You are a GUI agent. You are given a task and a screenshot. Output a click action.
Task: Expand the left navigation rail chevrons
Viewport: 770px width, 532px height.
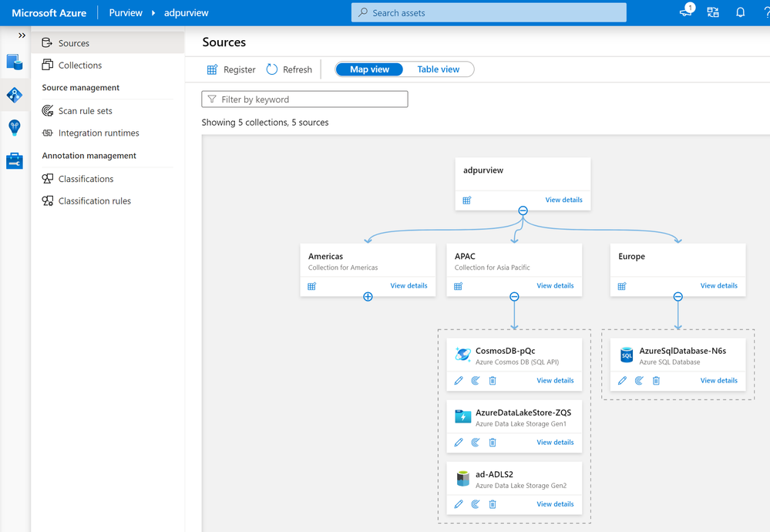click(x=22, y=35)
